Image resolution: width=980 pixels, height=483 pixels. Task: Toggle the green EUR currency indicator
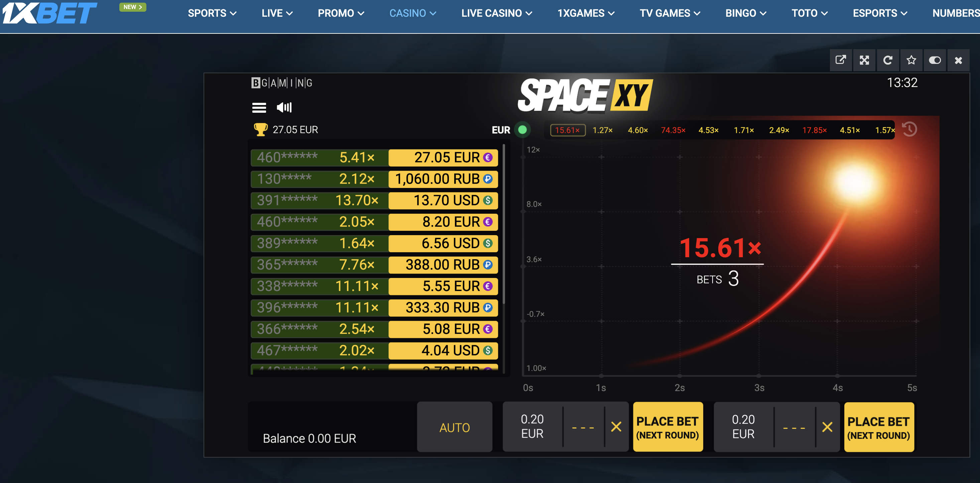(522, 130)
